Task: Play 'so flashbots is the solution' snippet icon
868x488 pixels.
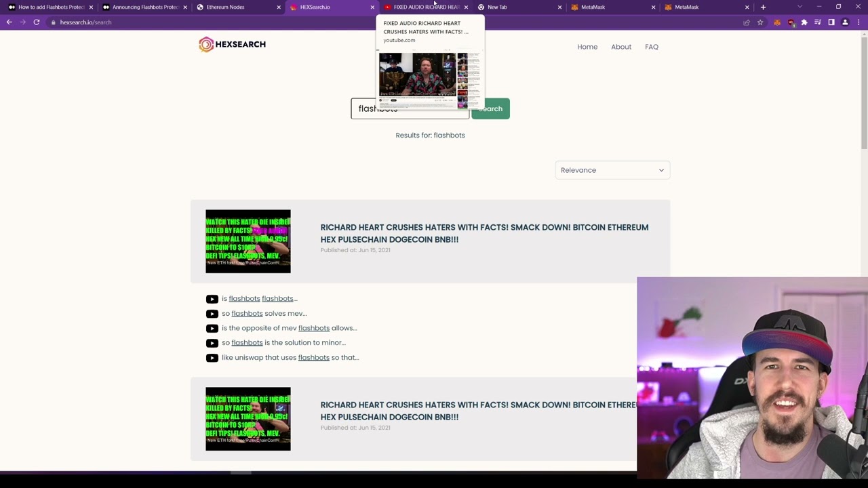Action: click(x=212, y=343)
